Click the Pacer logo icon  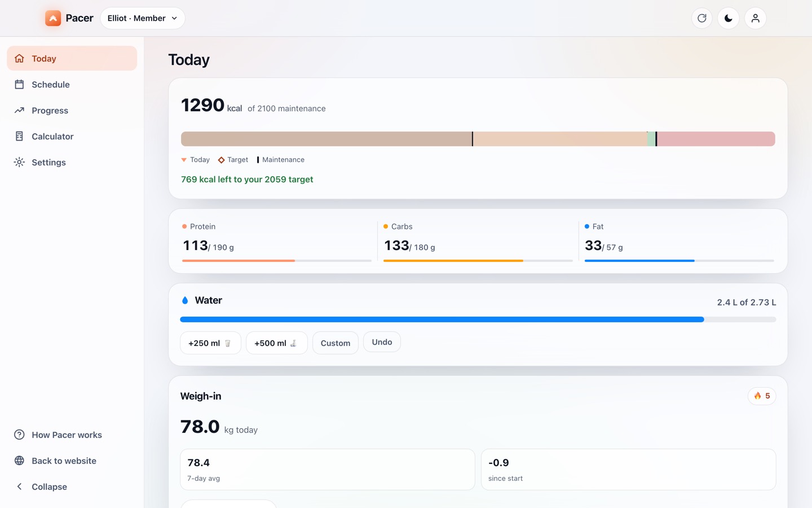pos(53,18)
